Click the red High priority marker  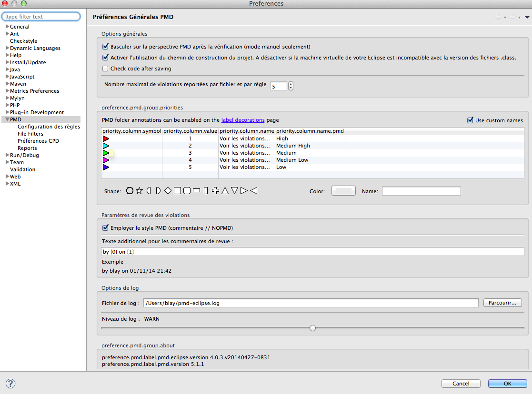click(x=106, y=139)
